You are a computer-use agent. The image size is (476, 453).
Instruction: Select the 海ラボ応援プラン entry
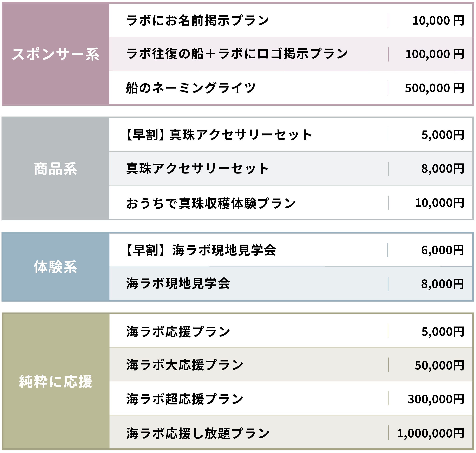pyautogui.click(x=178, y=332)
